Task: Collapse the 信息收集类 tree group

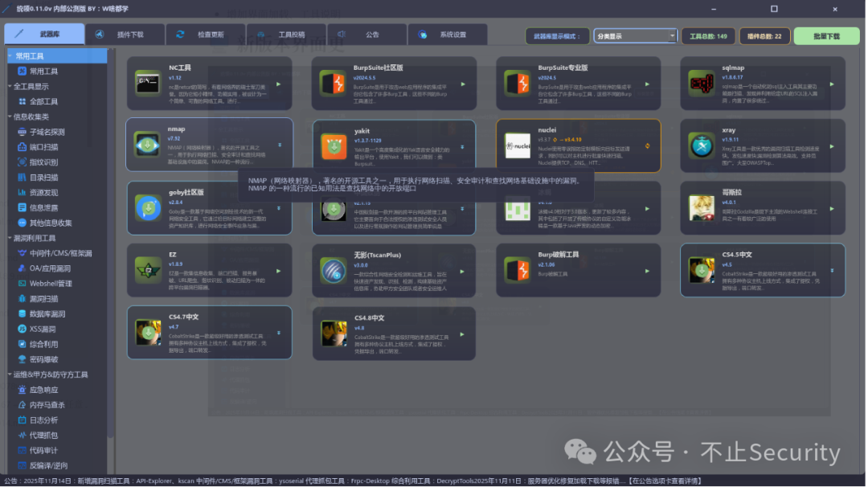Action: [10, 117]
